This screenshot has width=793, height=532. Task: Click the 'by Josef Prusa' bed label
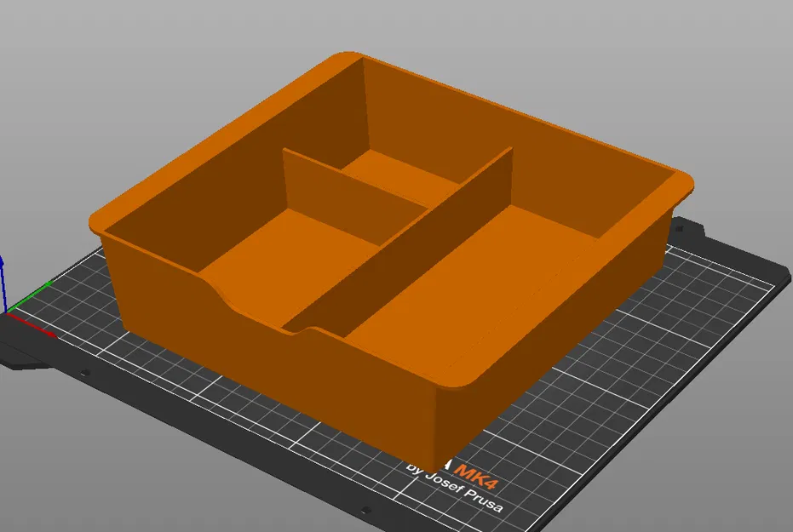coord(455,488)
